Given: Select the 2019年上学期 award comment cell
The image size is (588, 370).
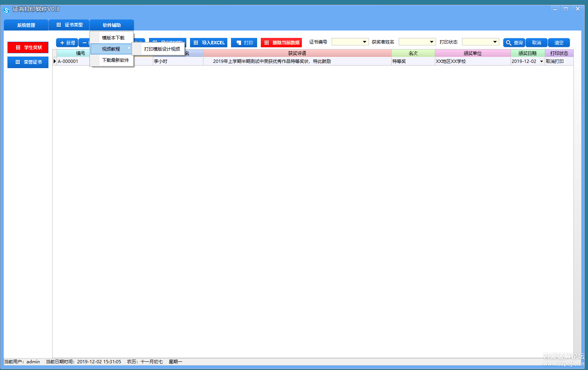Looking at the screenshot, I should click(297, 61).
